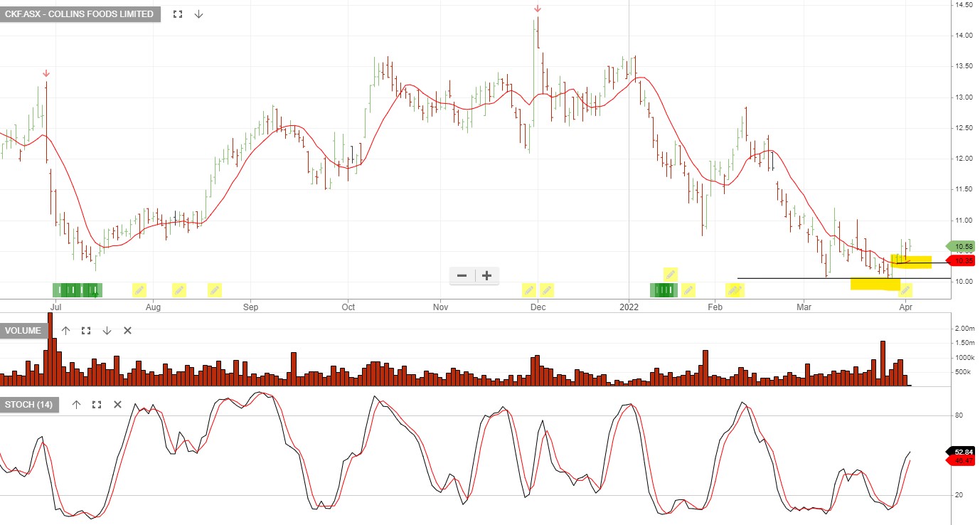Screen dimensions: 980x525
Task: Expand the CKF.ASX chart to fullscreen
Action: pyautogui.click(x=177, y=14)
